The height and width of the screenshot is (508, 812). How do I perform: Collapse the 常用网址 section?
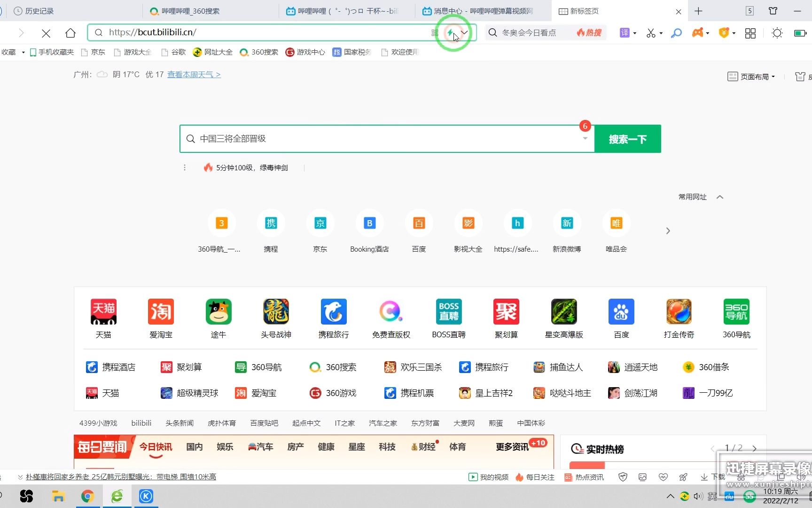pos(719,197)
